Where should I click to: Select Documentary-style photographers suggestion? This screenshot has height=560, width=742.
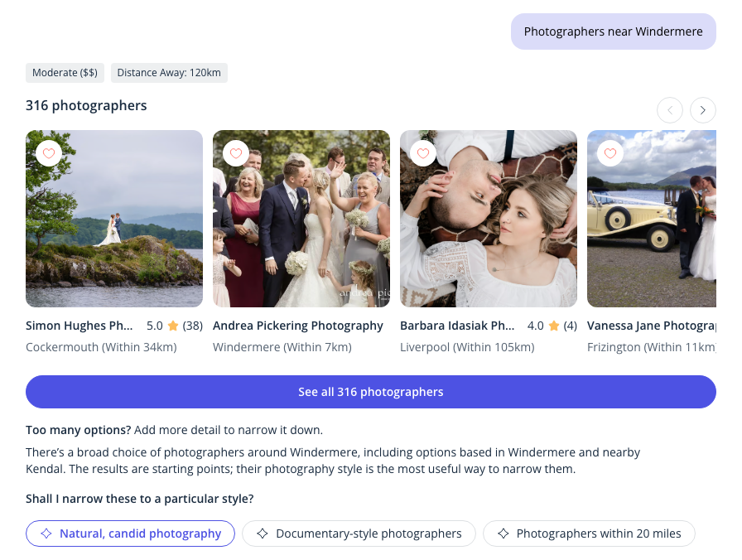click(359, 533)
